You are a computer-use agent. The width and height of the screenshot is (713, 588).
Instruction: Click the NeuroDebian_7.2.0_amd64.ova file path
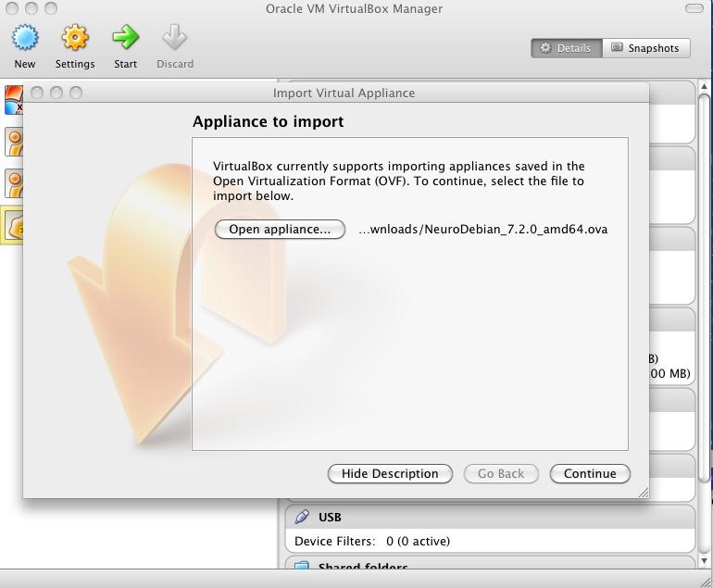click(483, 230)
